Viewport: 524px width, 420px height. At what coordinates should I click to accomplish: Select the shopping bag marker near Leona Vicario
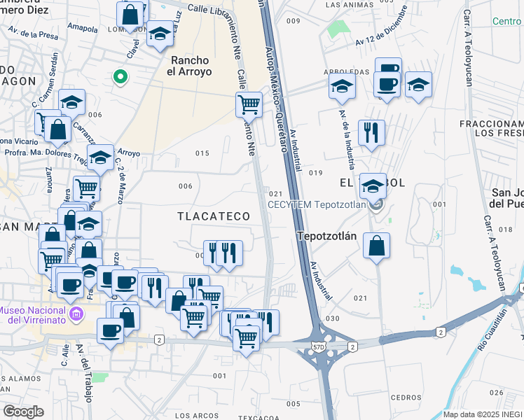[58, 132]
